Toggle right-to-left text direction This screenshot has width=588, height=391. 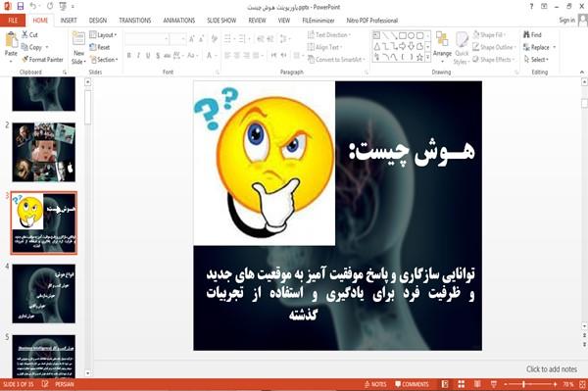click(x=284, y=56)
